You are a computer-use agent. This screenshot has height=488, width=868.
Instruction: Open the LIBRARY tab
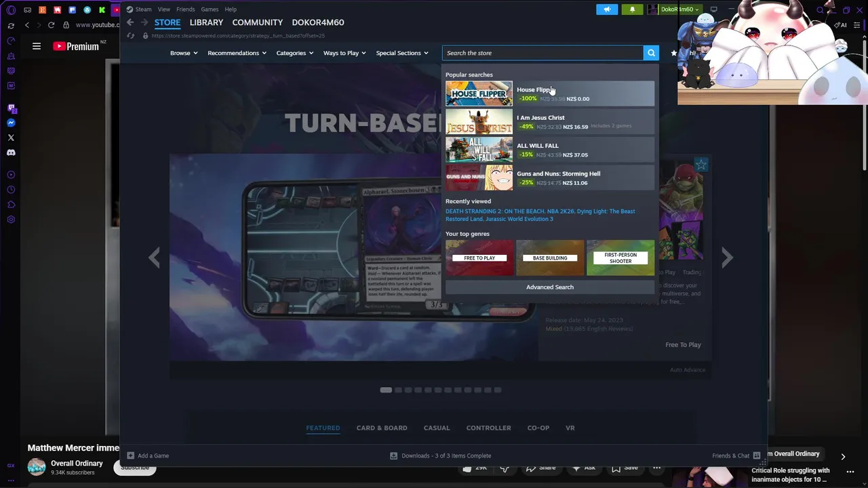tap(206, 22)
